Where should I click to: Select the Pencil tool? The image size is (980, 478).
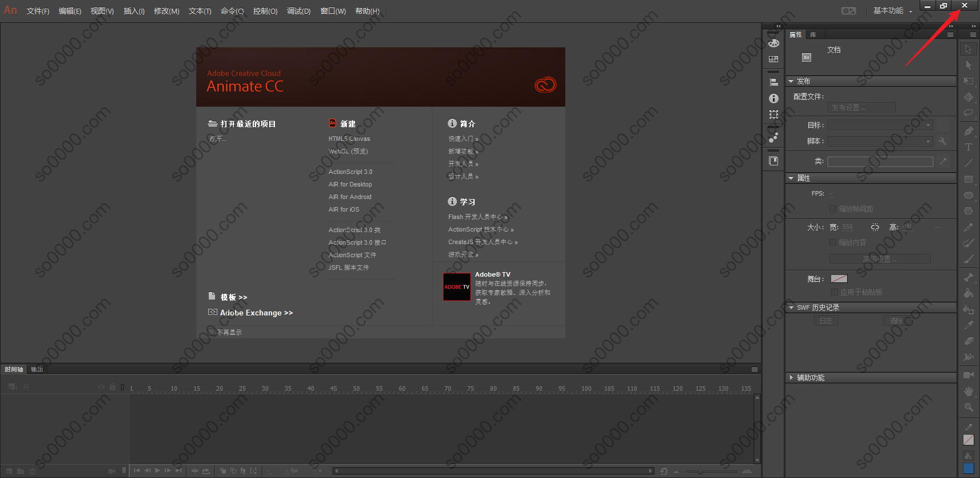(968, 227)
